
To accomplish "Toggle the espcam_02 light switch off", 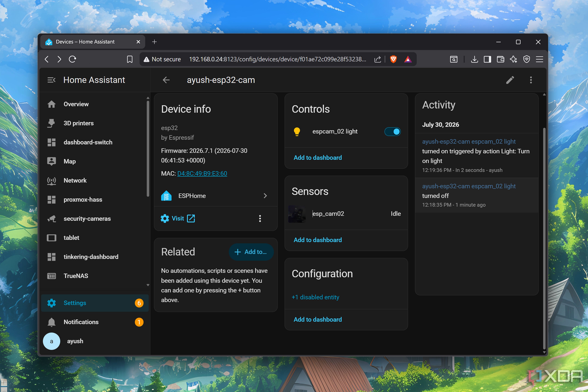I will tap(393, 131).
